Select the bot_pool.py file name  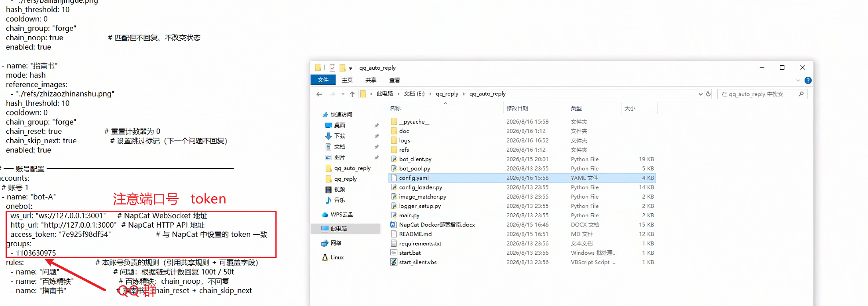pyautogui.click(x=414, y=169)
